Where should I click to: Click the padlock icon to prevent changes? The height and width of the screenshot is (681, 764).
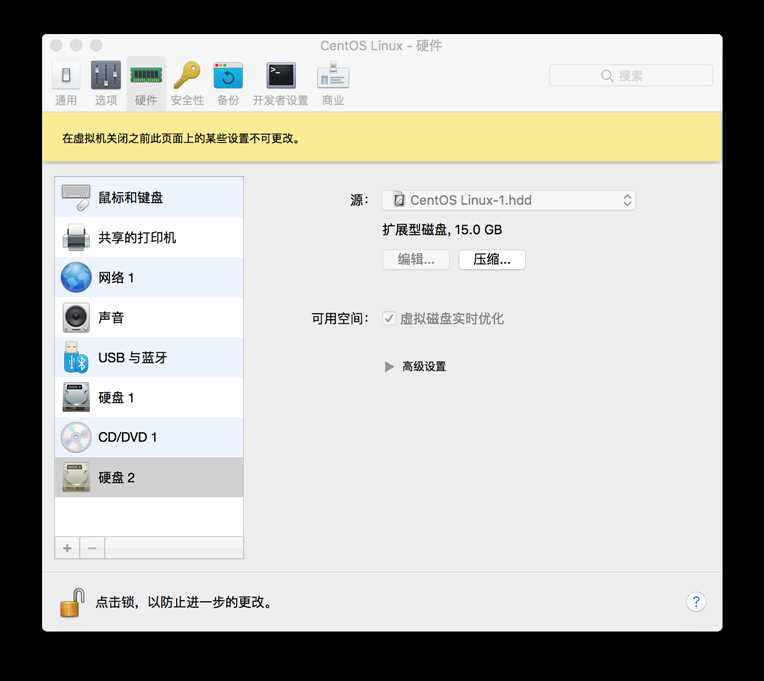[x=73, y=602]
